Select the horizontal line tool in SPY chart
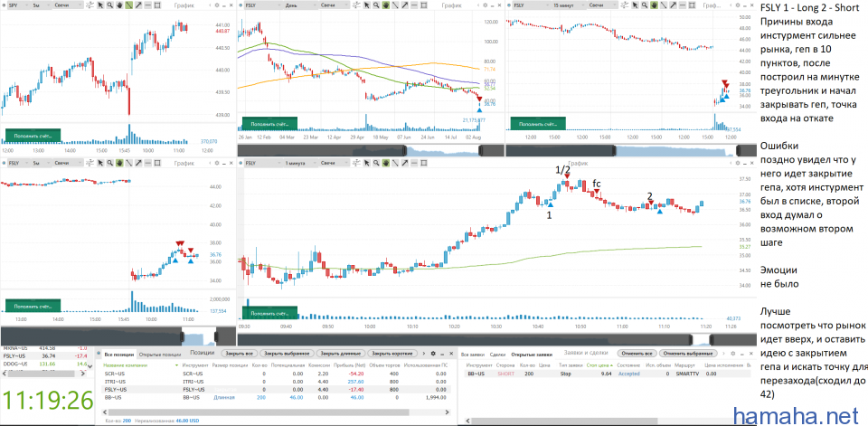The image size is (868, 426). pos(147,5)
